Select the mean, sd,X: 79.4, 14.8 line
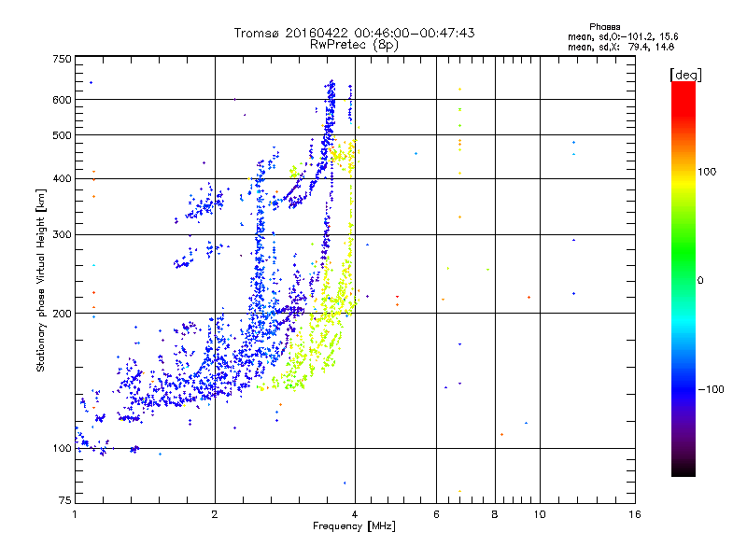 point(621,47)
